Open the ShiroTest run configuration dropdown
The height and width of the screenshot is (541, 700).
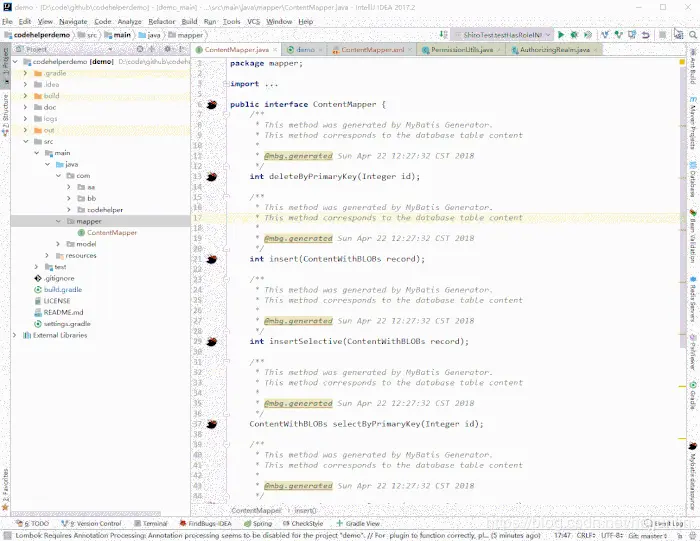click(x=502, y=35)
